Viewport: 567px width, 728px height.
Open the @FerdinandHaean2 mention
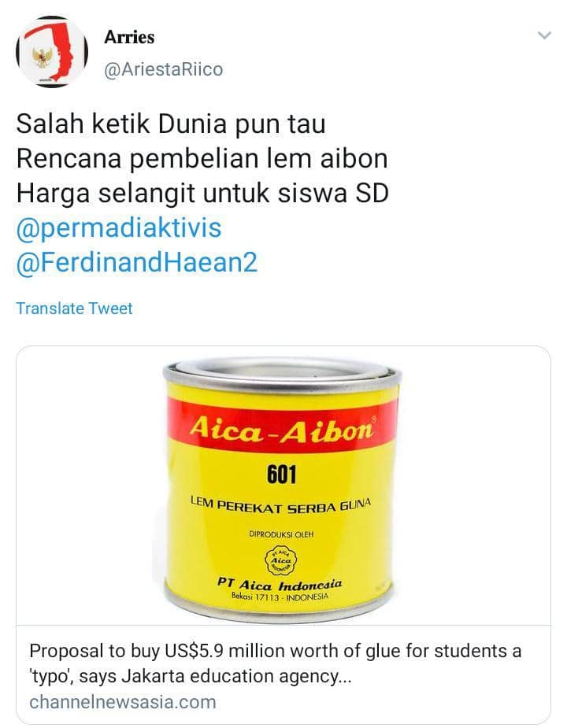[137, 263]
